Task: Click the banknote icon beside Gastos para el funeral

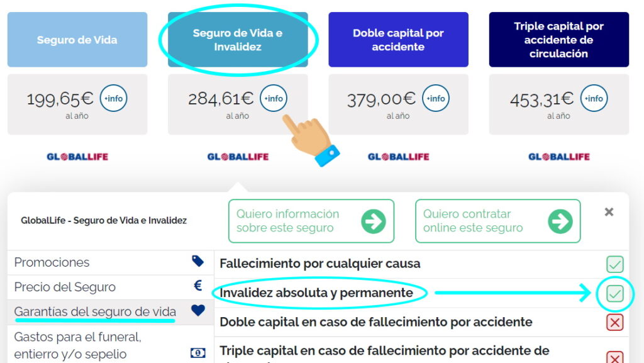Action: (x=197, y=353)
